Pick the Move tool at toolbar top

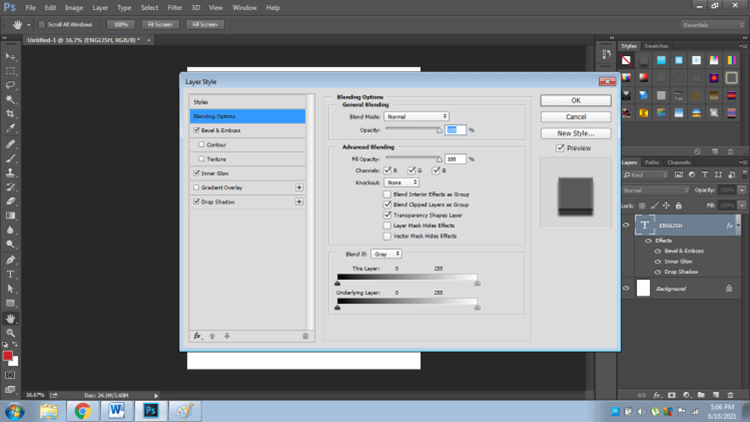(11, 56)
